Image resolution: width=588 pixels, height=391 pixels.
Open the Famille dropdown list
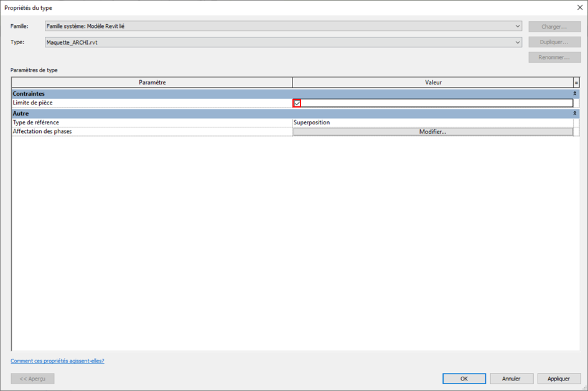[x=518, y=26]
